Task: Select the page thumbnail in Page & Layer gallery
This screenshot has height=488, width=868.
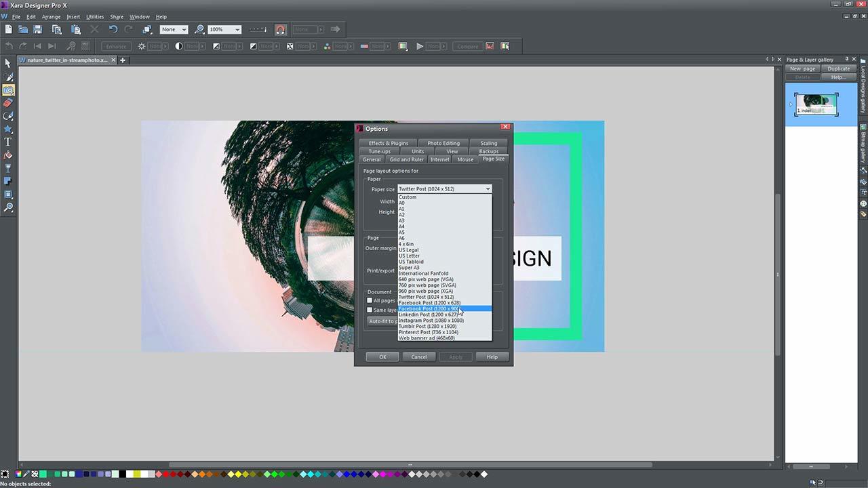Action: coord(816,103)
